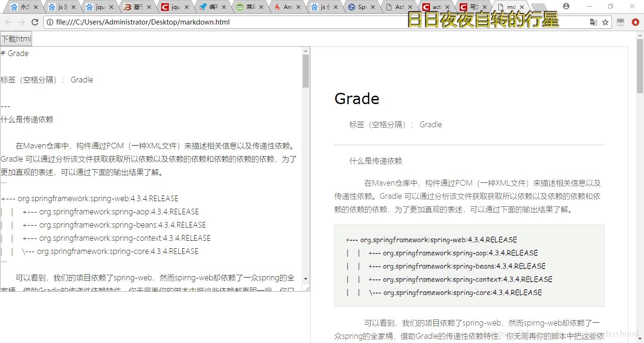
Task: Click the markdown editor scrollbar thumb
Action: coord(305,71)
